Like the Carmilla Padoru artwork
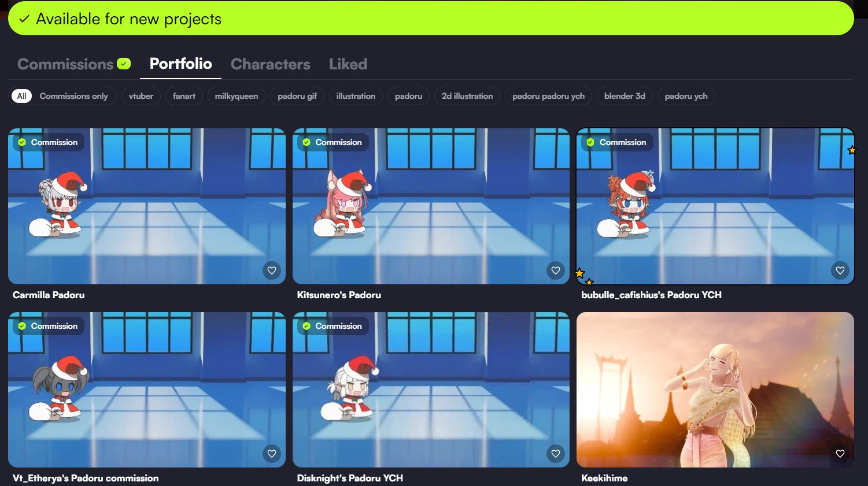Image resolution: width=868 pixels, height=486 pixels. coord(271,270)
